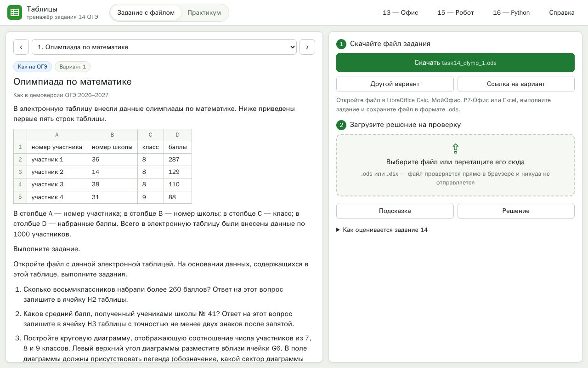The width and height of the screenshot is (588, 368).
Task: Select the "номер участника" header cell
Action: pos(57,147)
